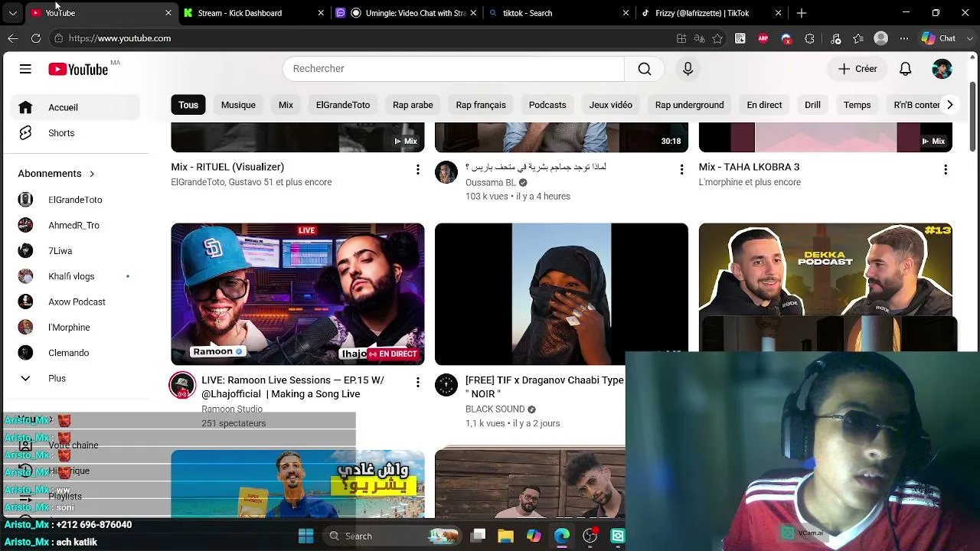980x551 pixels.
Task: Open a new browser tab
Action: [801, 13]
